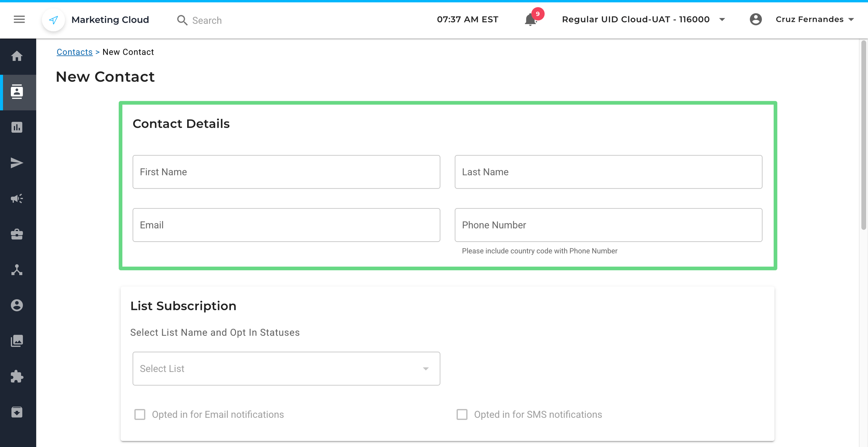This screenshot has height=447, width=868.
Task: Click the Marketing Cloud title text
Action: pos(110,20)
